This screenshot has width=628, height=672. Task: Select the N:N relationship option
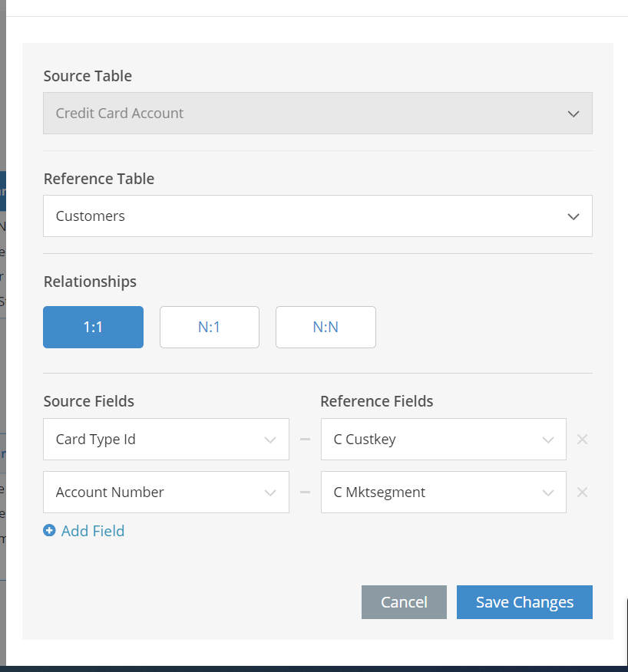[x=326, y=327]
